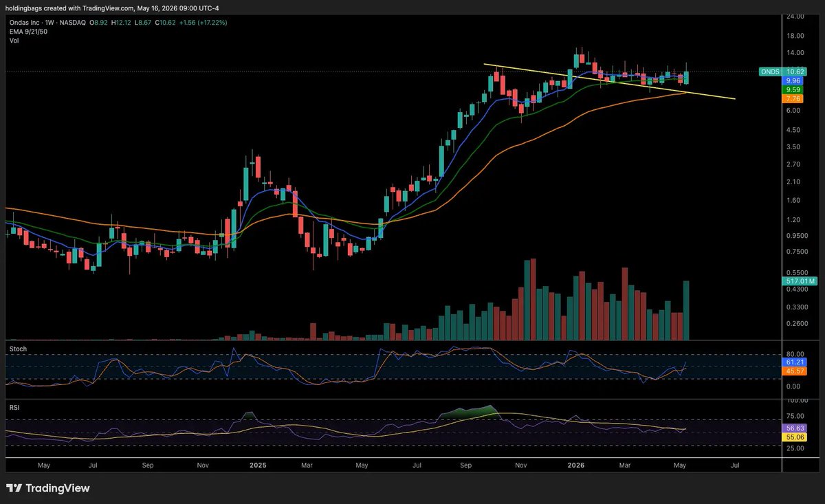Click the 24.00 price axis label
825x504 pixels.
795,15
